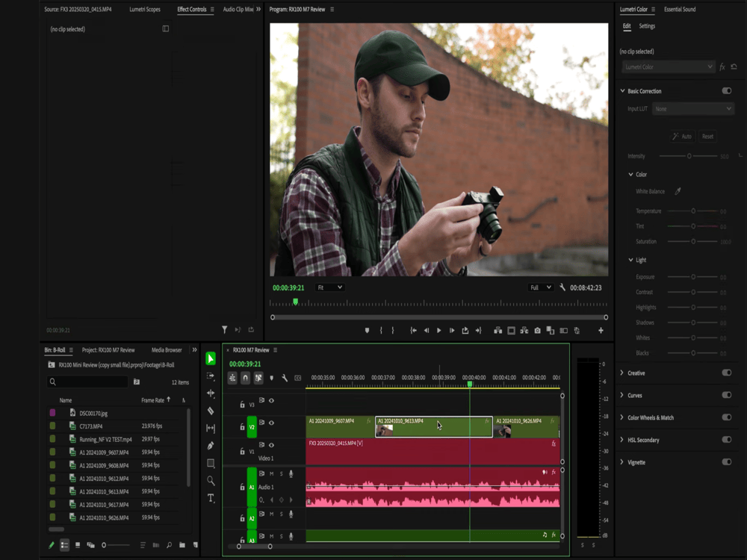Image resolution: width=747 pixels, height=560 pixels.
Task: Create a new bin using the folder icon
Action: [x=182, y=545]
